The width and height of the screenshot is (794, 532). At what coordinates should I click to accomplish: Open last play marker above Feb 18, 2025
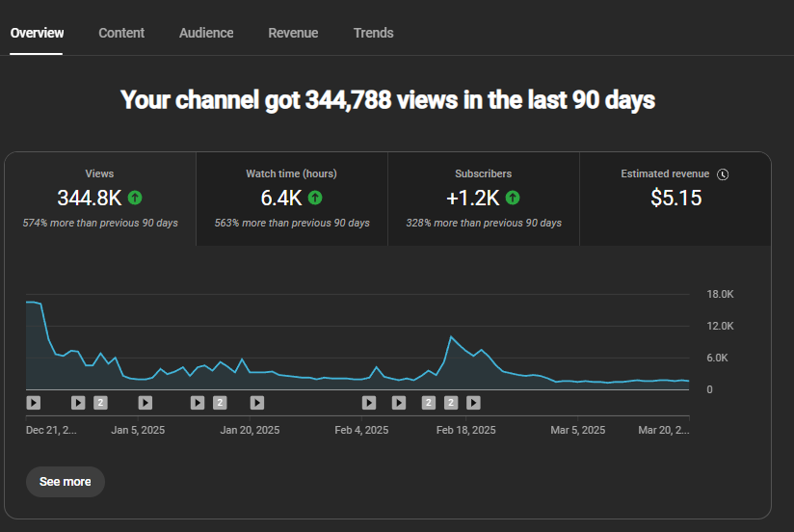tap(473, 403)
